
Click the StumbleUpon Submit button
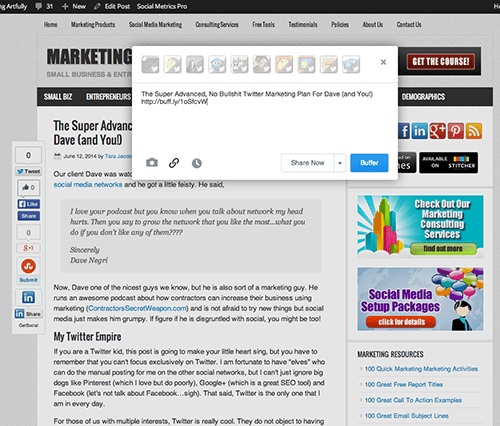(x=28, y=280)
